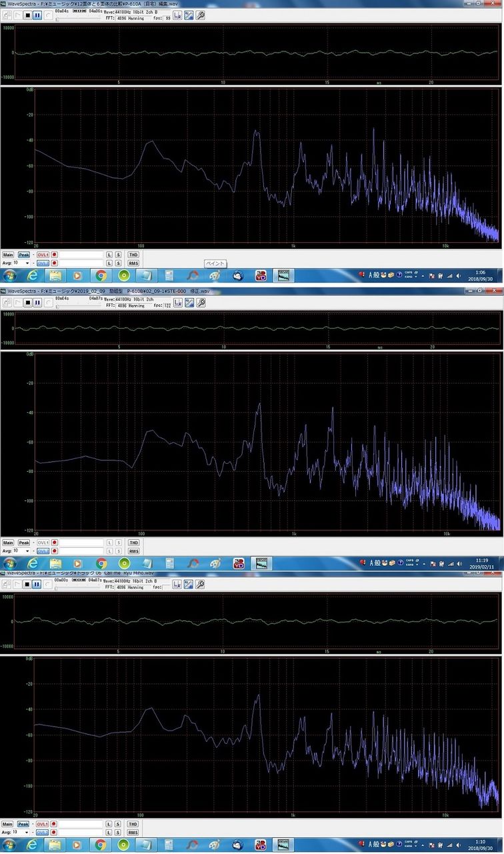Open file icon in P-610A window toolbar

pos(6,15)
